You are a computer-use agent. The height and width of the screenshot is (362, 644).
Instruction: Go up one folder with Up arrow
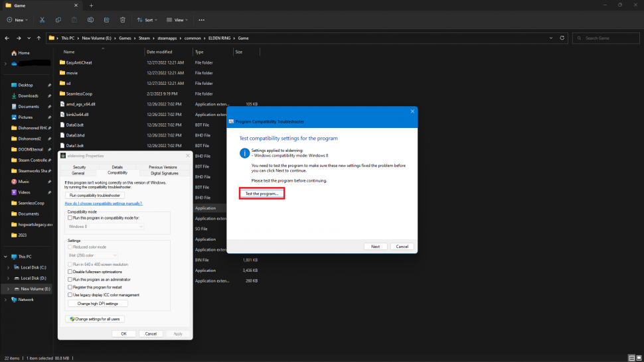tap(39, 38)
